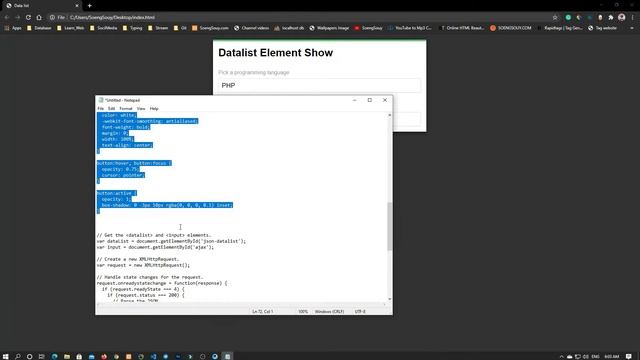
Task: Go forward in the browser
Action: 17,18
